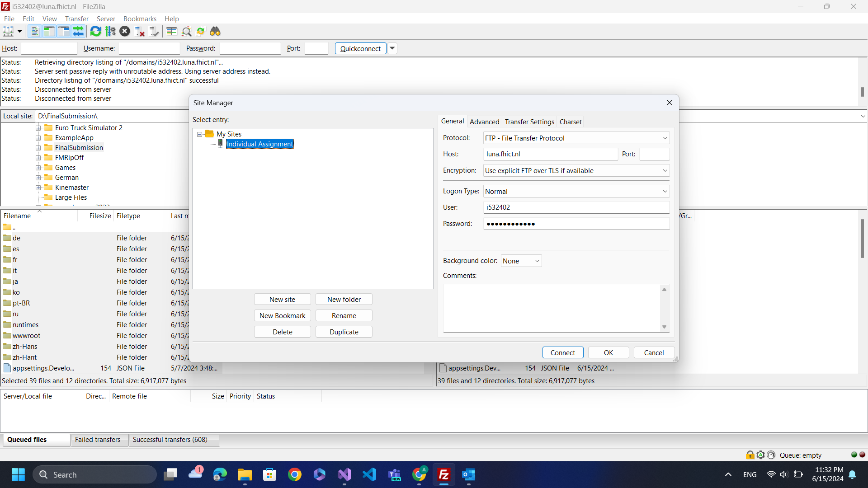868x488 pixels.
Task: Click the Disconnect from server icon
Action: [x=140, y=31]
